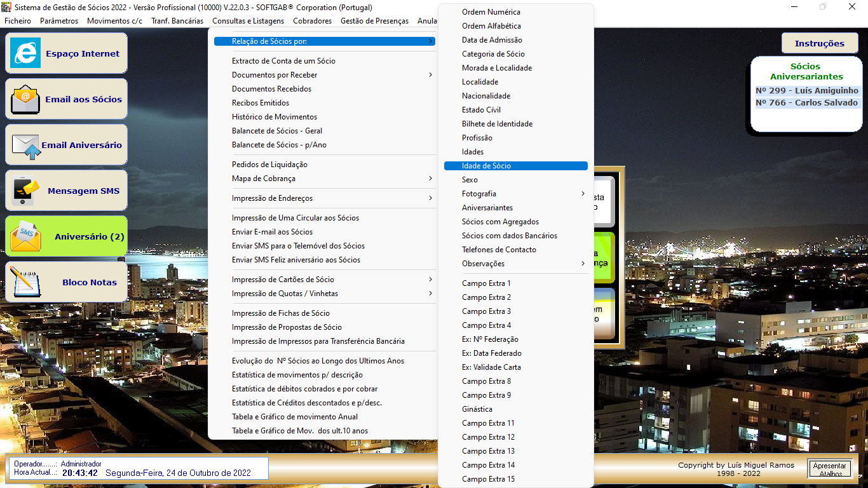Click the app icon in title bar
This screenshot has width=868, height=488.
[6, 7]
